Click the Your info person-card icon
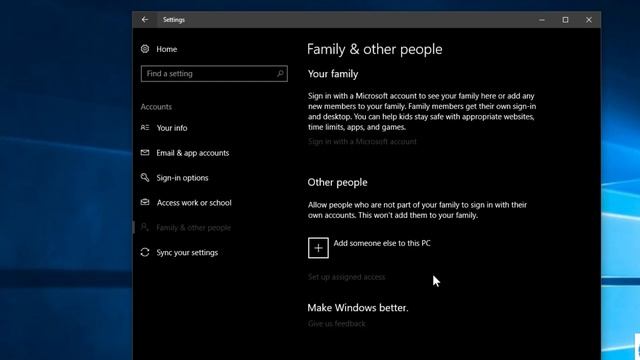This screenshot has width=640, height=360. point(145,128)
